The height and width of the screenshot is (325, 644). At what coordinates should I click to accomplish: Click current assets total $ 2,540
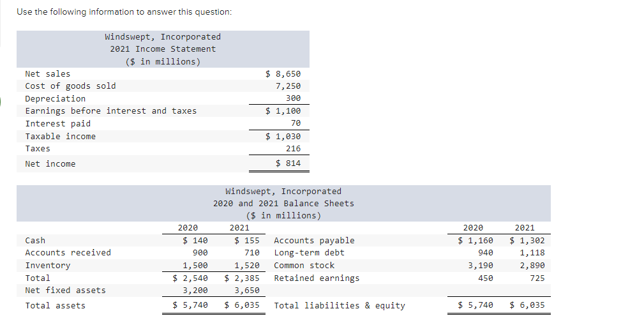click(x=190, y=278)
